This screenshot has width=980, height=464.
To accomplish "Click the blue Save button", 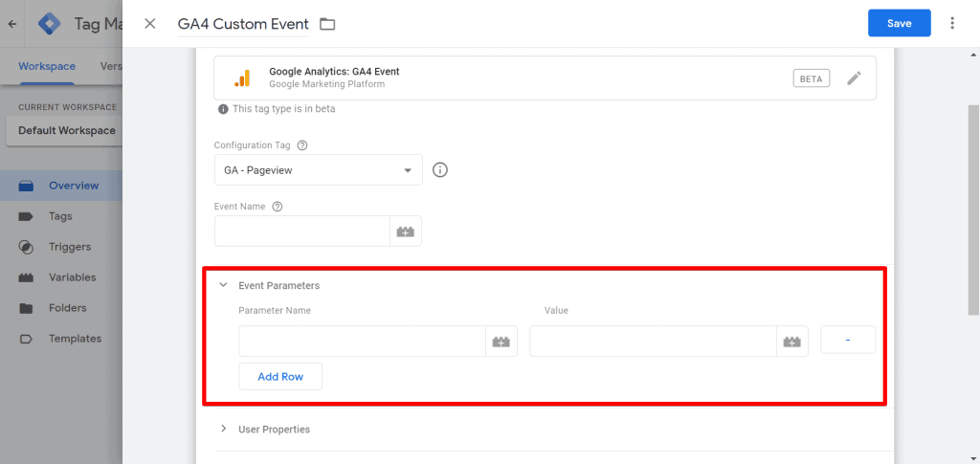I will 900,23.
